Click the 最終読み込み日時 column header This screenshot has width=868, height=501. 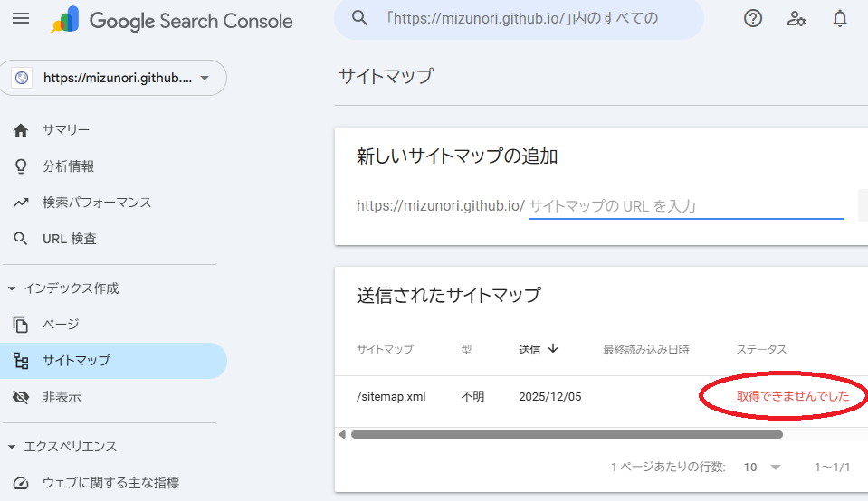click(646, 349)
